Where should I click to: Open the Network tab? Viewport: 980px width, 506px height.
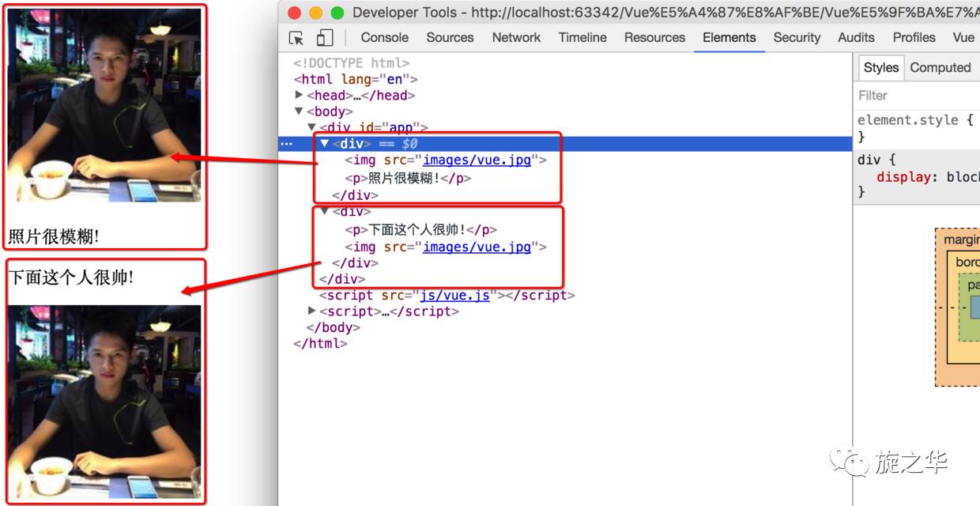[516, 37]
